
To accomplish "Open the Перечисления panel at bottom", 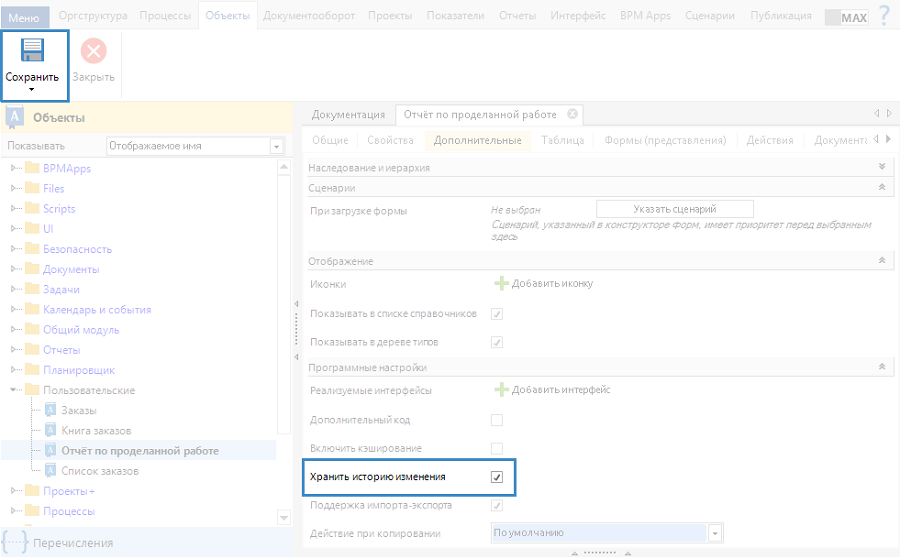I will coord(73,543).
